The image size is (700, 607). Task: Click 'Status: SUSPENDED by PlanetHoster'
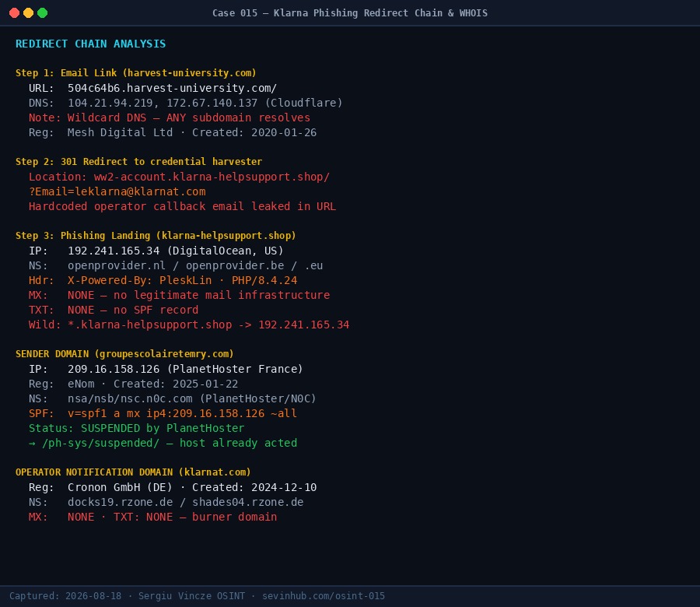coord(137,428)
